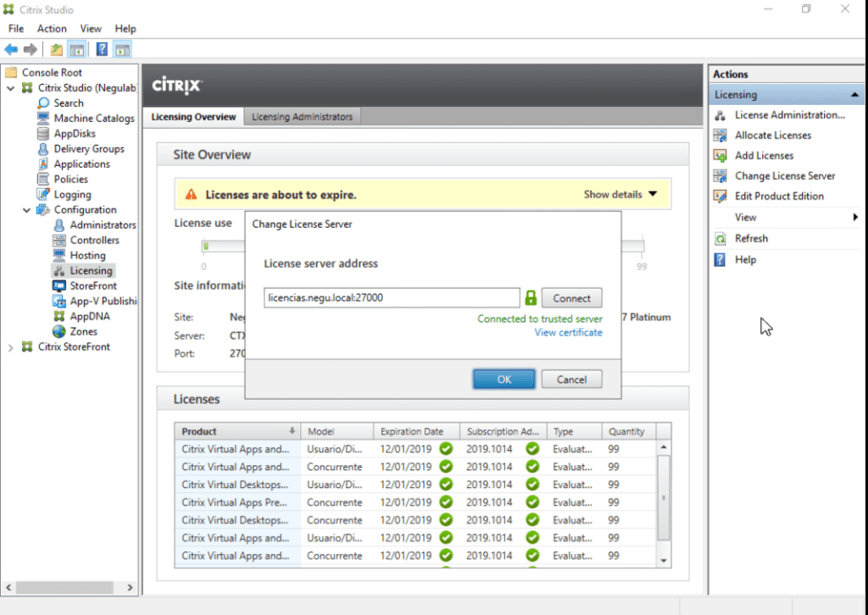Image resolution: width=868 pixels, height=615 pixels.
Task: Open the View submenu in the Actions pane
Action: point(744,217)
